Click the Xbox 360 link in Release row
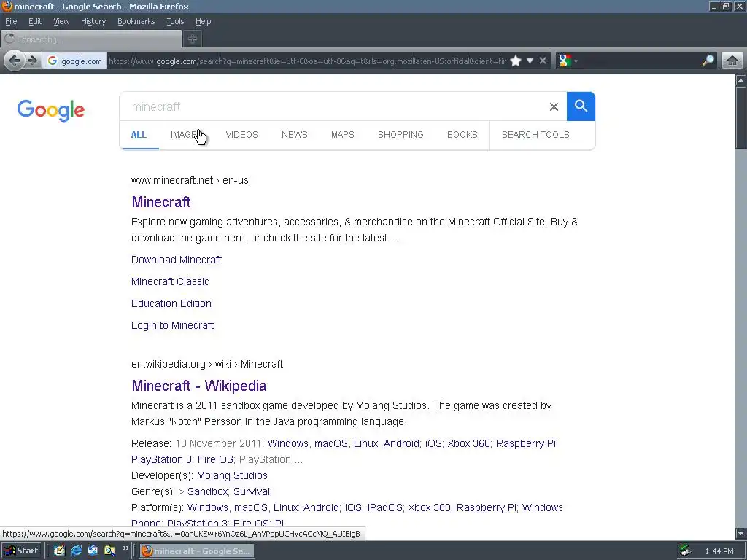This screenshot has width=747, height=560. 468,443
